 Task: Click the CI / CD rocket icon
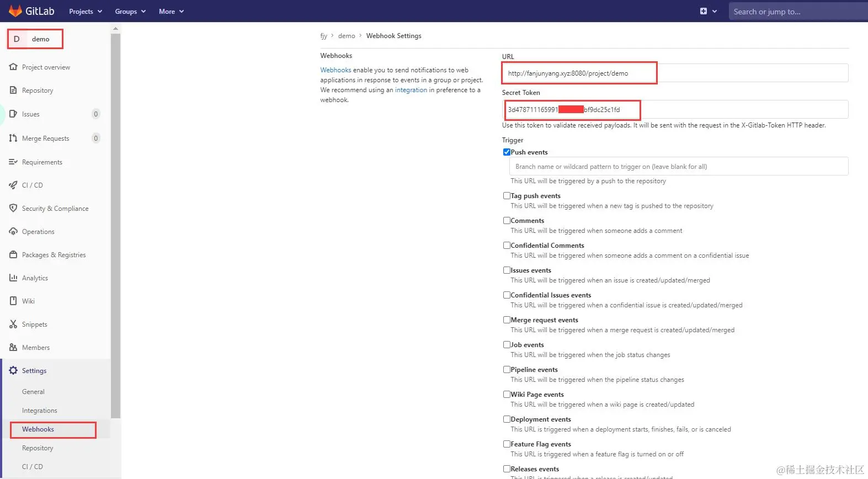click(13, 185)
